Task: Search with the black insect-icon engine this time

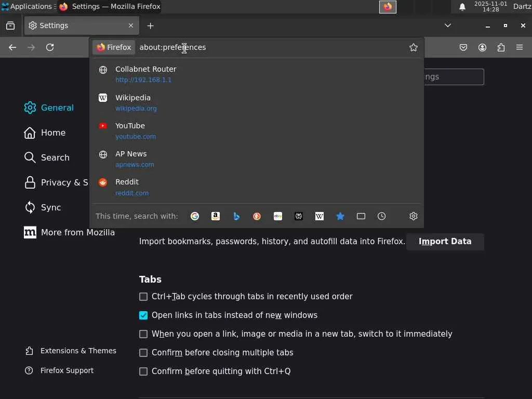Action: pos(299,216)
